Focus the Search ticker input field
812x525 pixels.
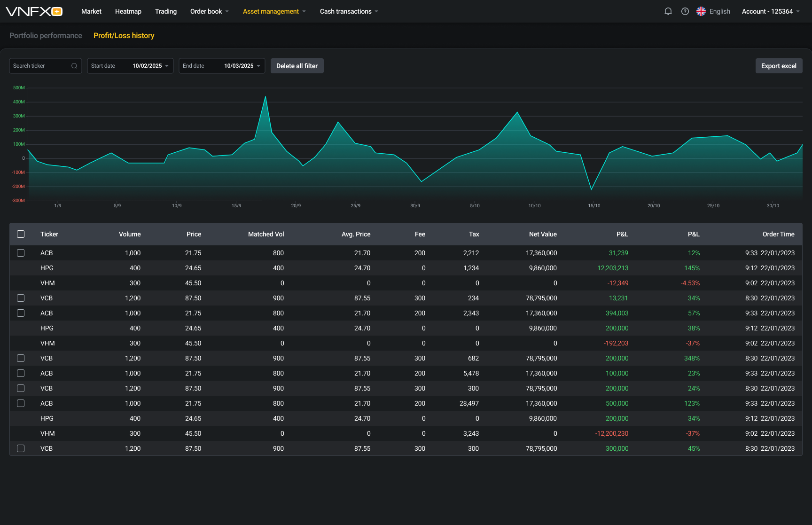point(40,66)
